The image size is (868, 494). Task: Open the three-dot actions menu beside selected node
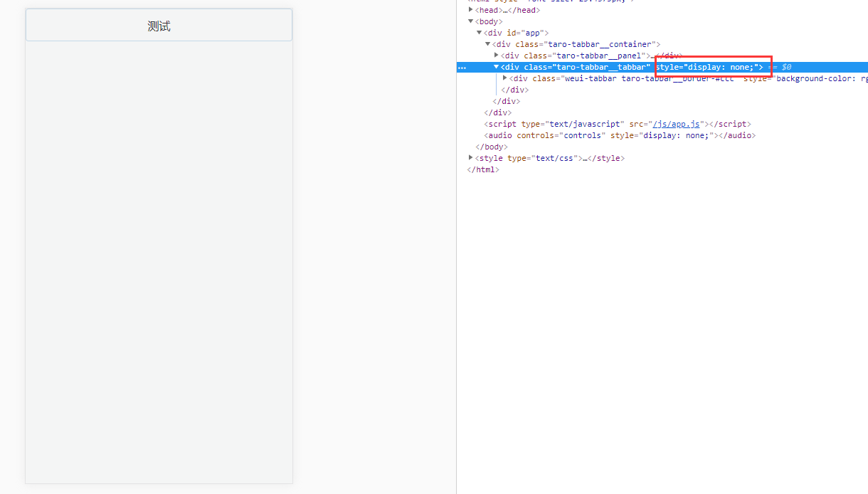462,67
